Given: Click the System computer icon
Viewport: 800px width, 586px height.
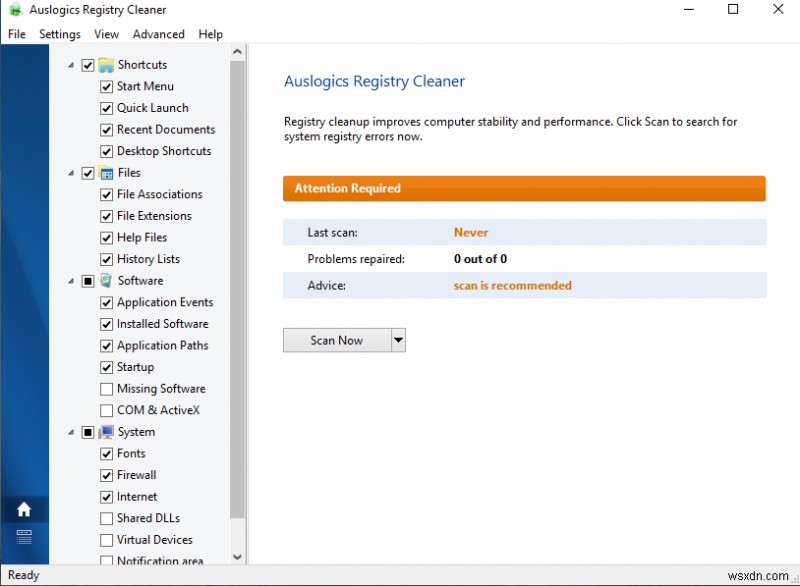Looking at the screenshot, I should point(106,432).
